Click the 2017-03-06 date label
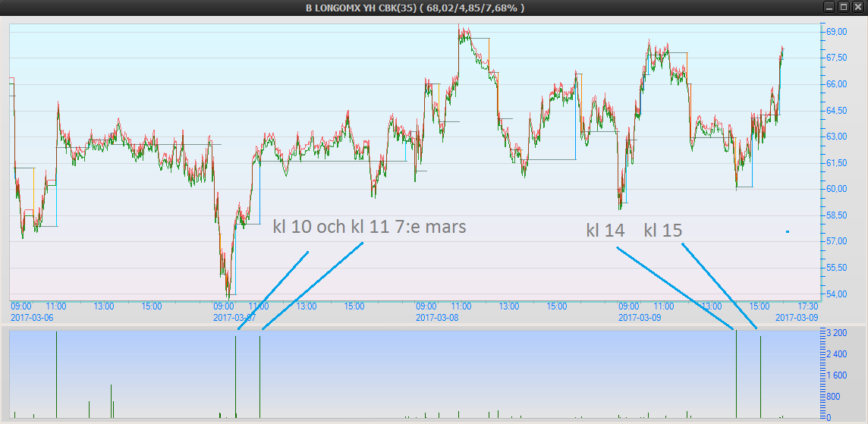 (x=32, y=318)
